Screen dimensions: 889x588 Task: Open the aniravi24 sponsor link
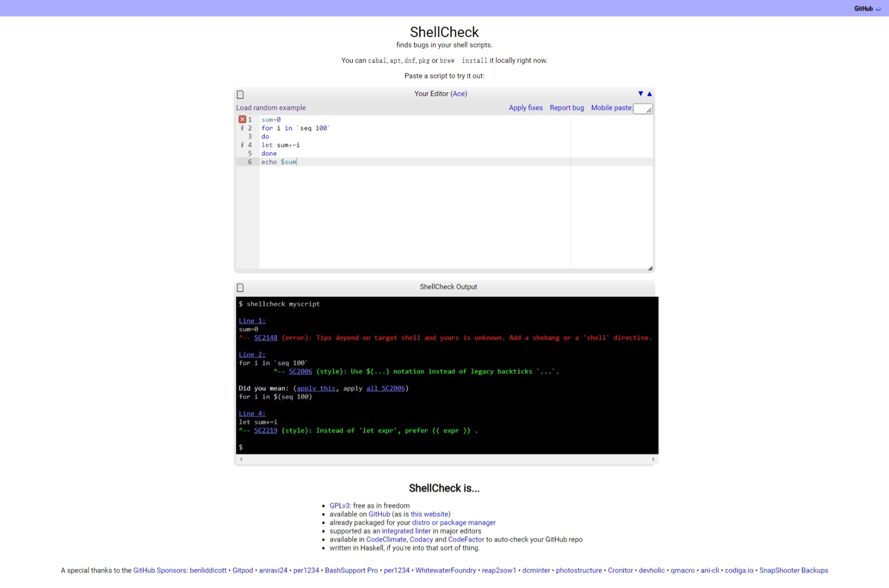[273, 571]
